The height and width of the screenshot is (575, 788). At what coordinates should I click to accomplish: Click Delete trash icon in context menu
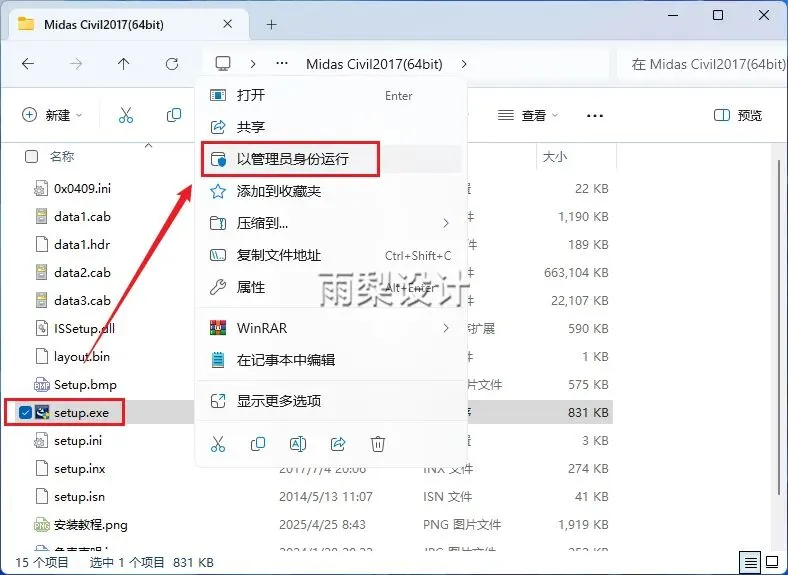pos(378,444)
